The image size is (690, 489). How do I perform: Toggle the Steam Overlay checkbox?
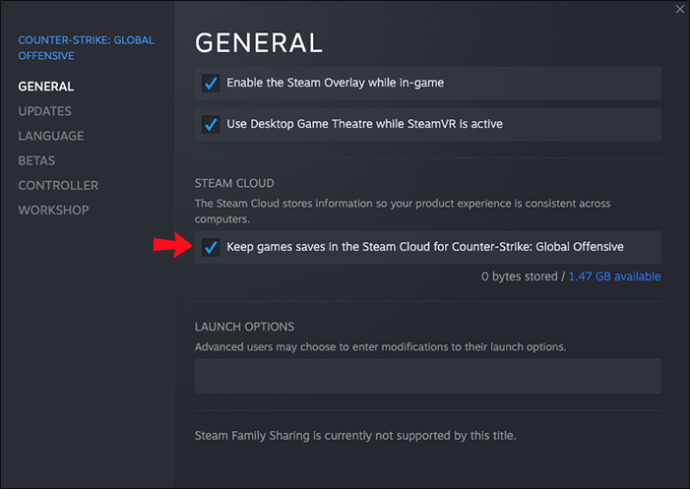(210, 83)
